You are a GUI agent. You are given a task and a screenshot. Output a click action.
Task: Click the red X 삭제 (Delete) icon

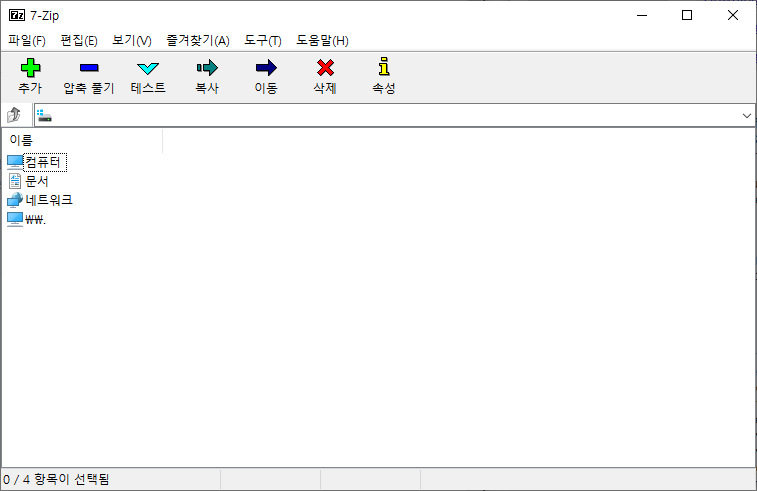325,68
